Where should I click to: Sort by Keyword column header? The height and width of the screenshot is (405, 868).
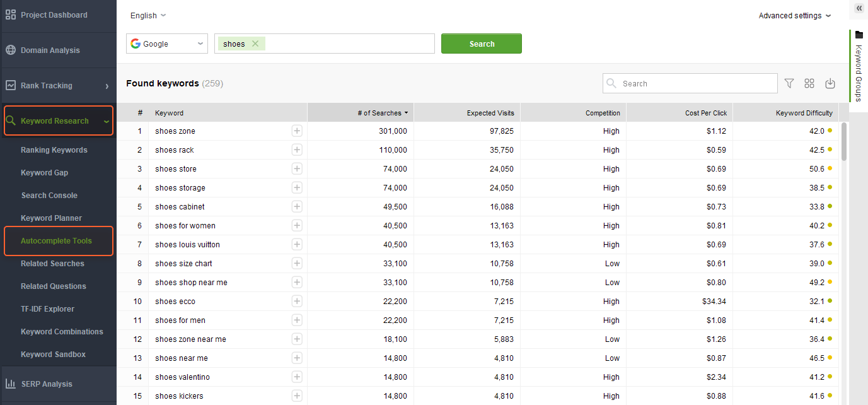[x=228, y=113]
